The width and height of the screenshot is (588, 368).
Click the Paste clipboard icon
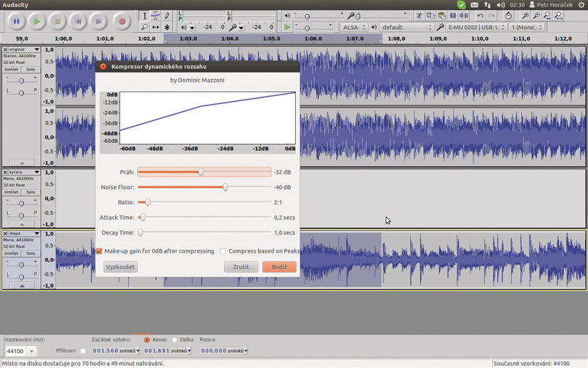[442, 16]
